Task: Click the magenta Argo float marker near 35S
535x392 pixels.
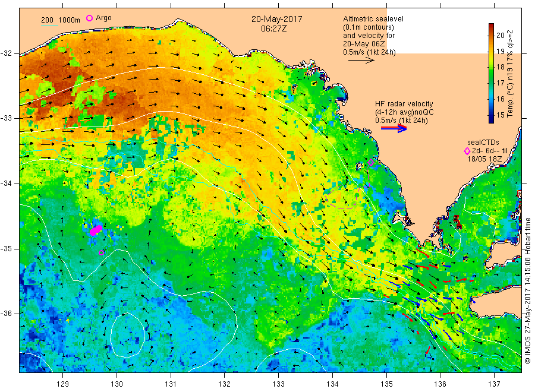Action: (x=101, y=252)
